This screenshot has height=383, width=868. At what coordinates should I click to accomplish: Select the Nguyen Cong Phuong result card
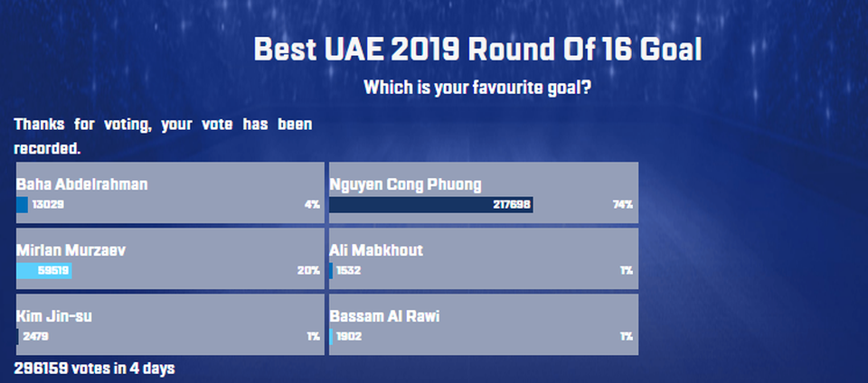click(x=484, y=192)
